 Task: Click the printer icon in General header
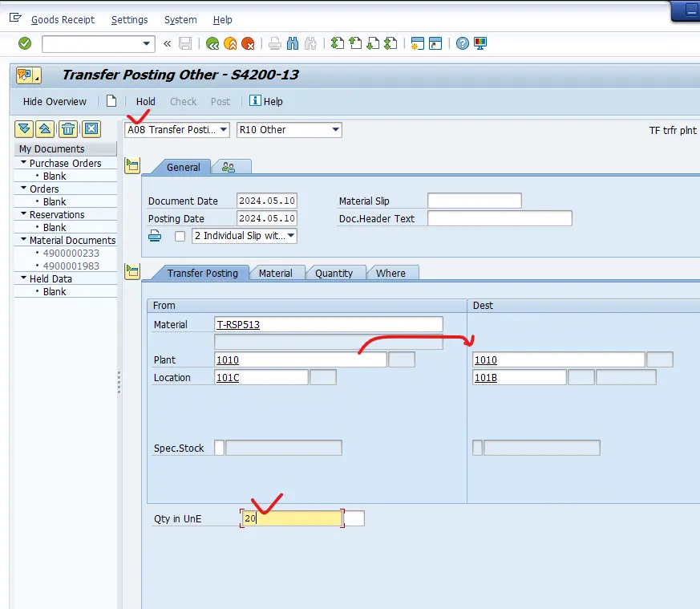click(156, 235)
